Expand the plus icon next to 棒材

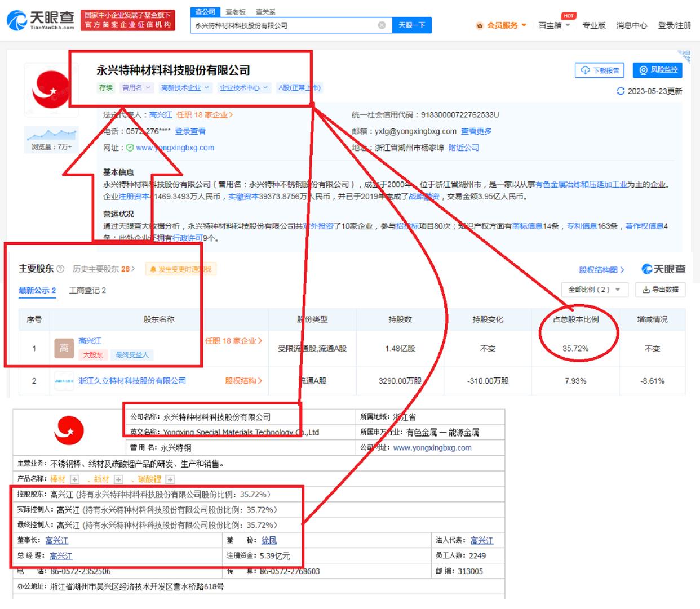(x=74, y=479)
